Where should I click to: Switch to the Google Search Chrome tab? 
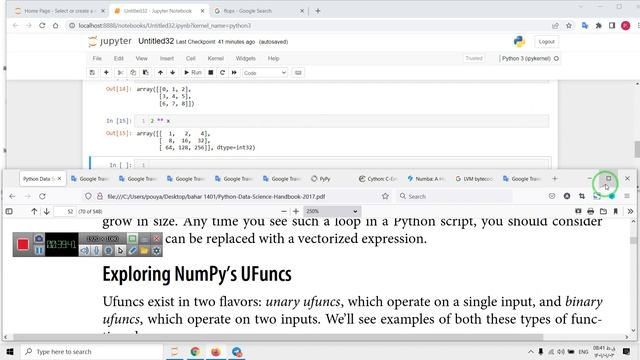(260, 11)
